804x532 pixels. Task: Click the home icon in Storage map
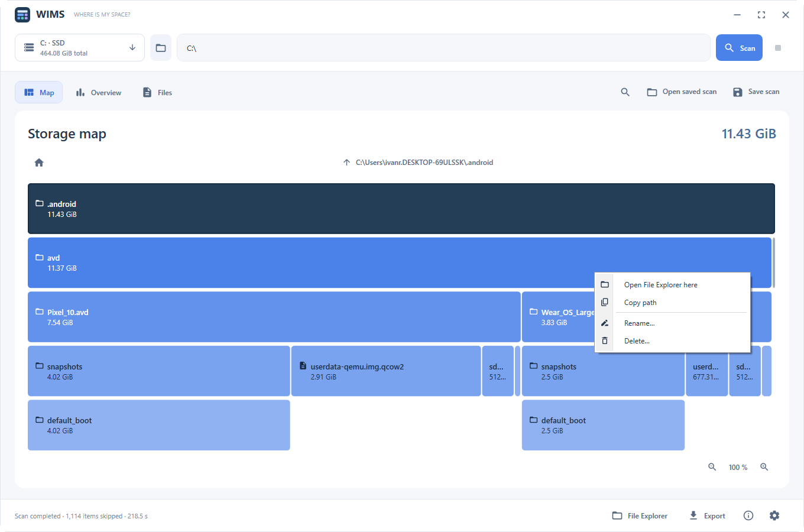coord(39,163)
